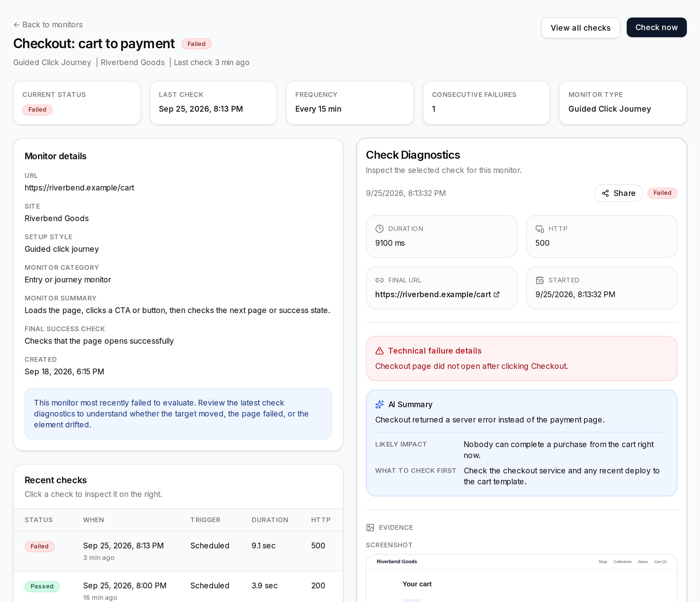Click the When column header
This screenshot has width=700, height=602.
pos(94,520)
